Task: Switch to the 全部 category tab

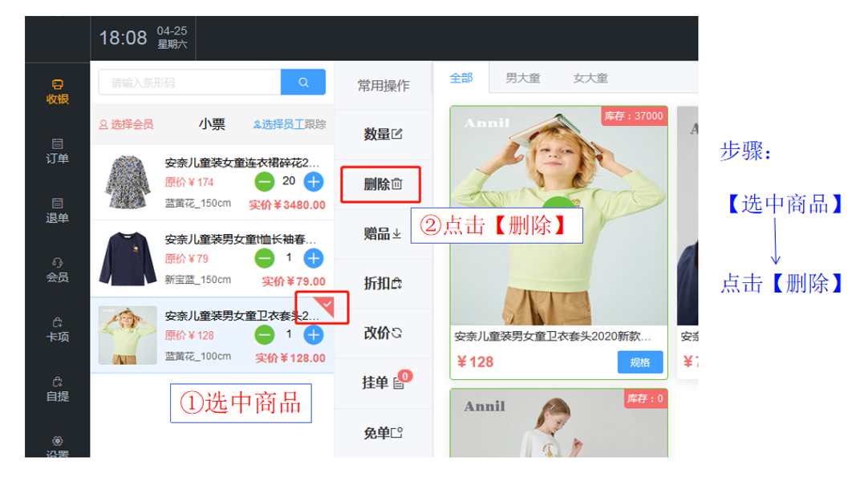Action: 461,78
